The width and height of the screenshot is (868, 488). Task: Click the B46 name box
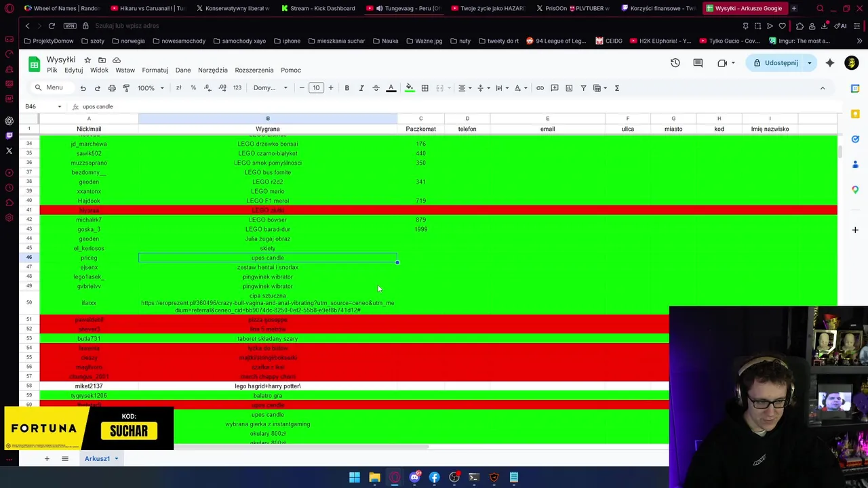(x=43, y=106)
